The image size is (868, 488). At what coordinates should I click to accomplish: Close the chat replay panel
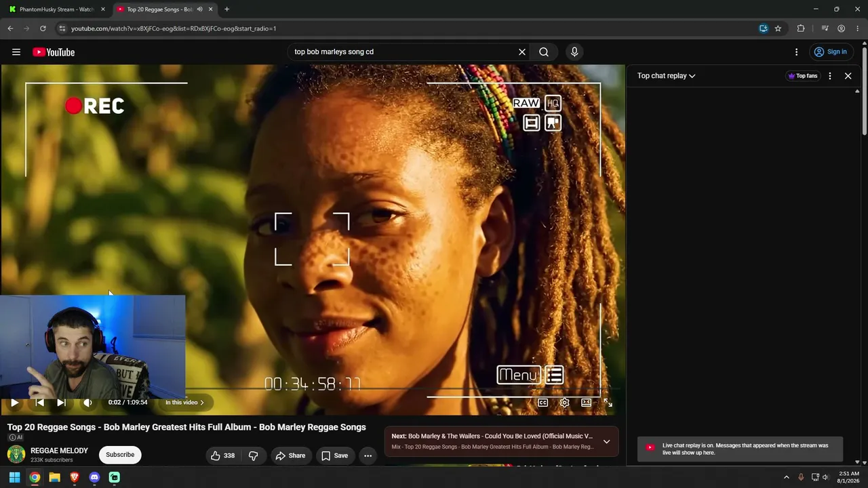(x=848, y=76)
